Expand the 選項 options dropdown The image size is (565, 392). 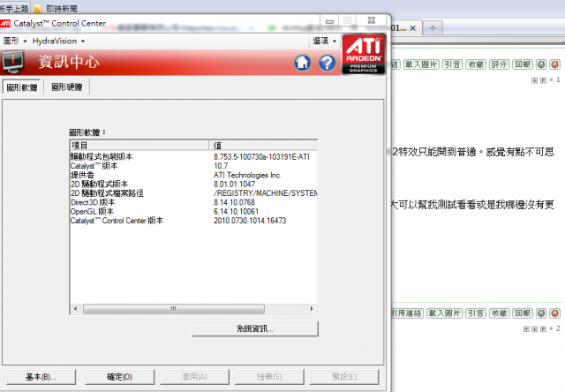(x=324, y=41)
